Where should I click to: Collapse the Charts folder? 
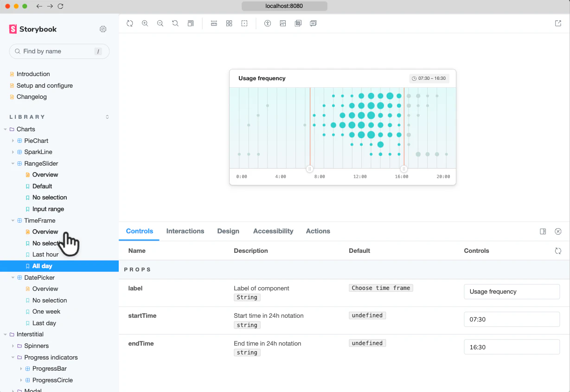coord(6,129)
